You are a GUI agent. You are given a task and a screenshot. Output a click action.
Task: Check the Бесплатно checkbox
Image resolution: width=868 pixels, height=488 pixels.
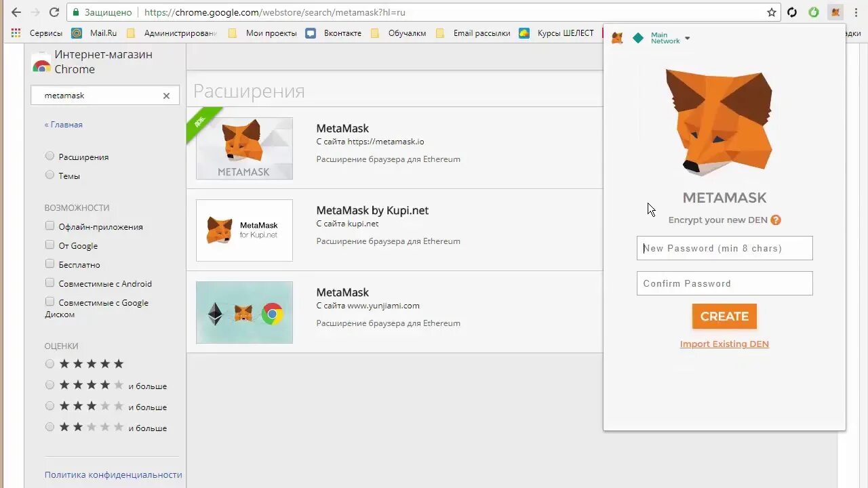50,264
